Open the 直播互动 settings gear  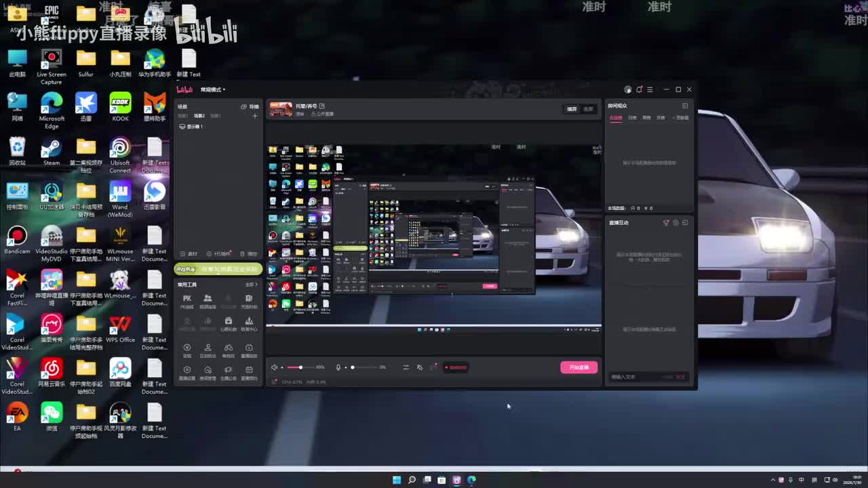[675, 222]
